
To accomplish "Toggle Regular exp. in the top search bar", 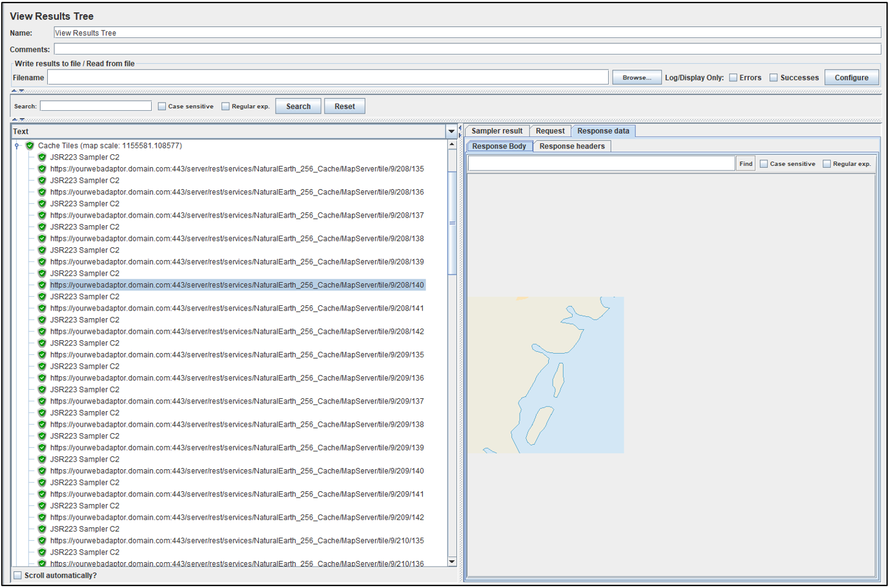I will pos(225,106).
